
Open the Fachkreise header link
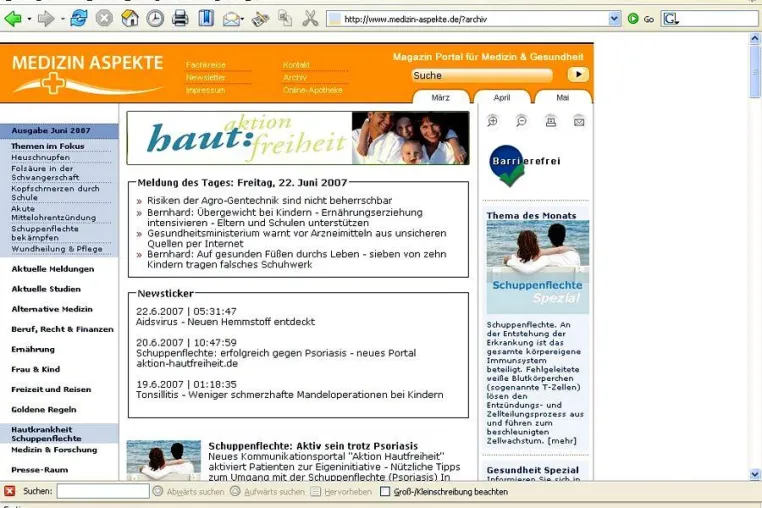coord(206,65)
